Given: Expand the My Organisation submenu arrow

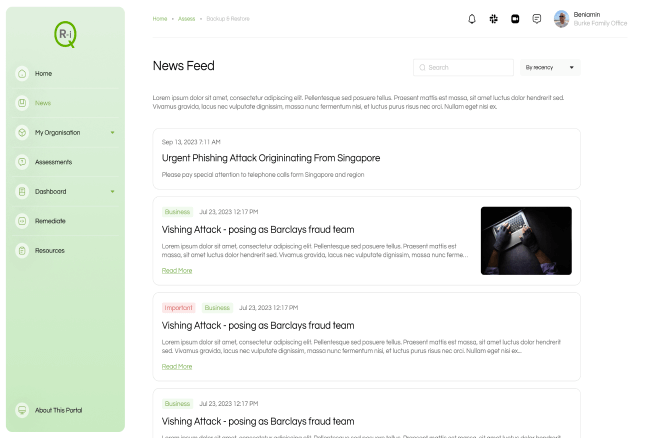Looking at the screenshot, I should (x=112, y=133).
